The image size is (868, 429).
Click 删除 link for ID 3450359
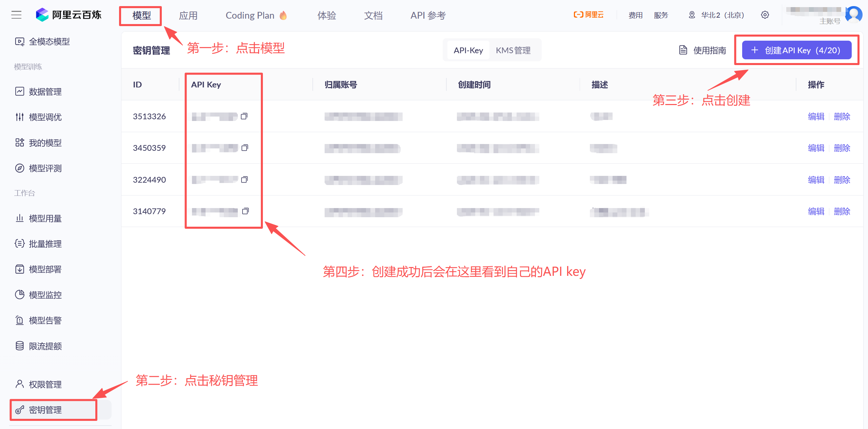(842, 148)
